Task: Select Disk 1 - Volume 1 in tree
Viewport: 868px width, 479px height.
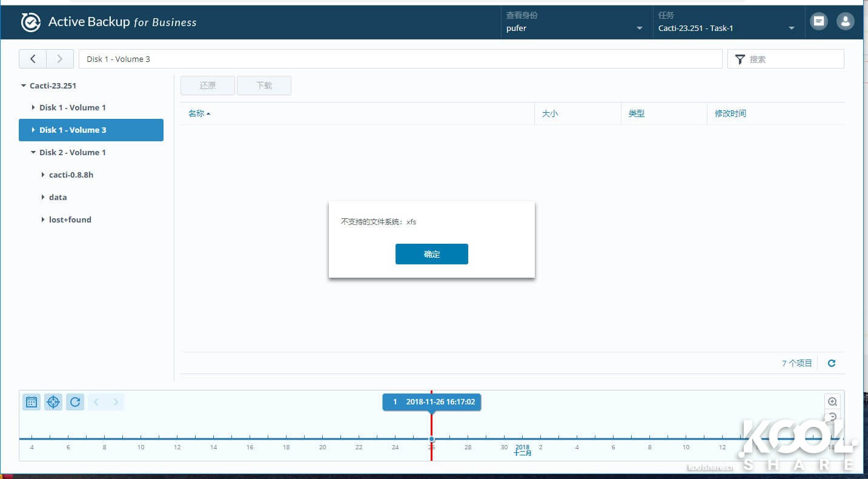Action: coord(72,107)
